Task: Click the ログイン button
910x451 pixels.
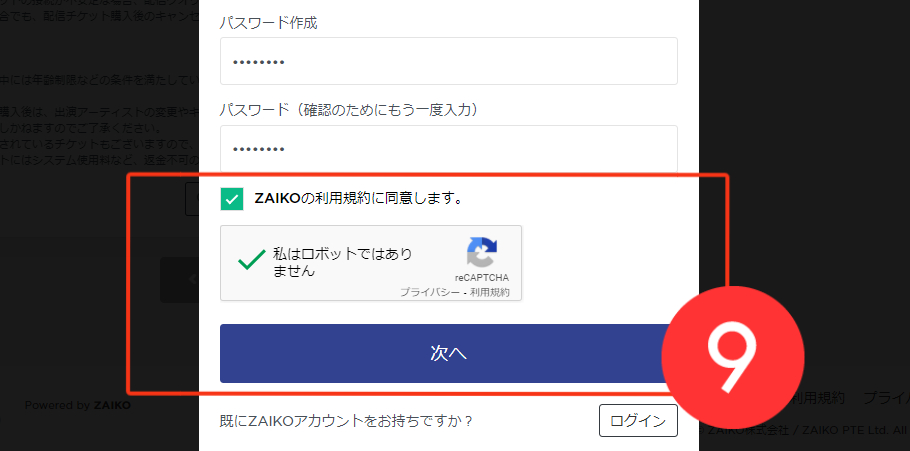Action: [638, 421]
